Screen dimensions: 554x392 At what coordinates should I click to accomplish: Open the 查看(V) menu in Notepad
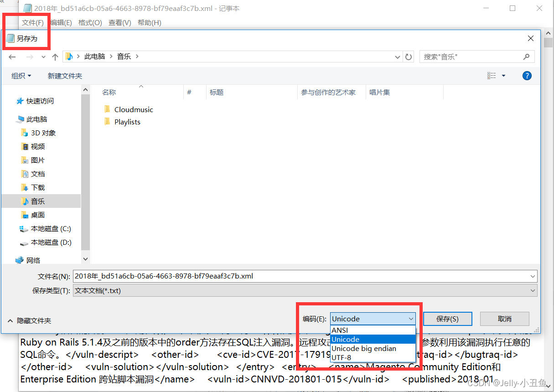pyautogui.click(x=120, y=22)
